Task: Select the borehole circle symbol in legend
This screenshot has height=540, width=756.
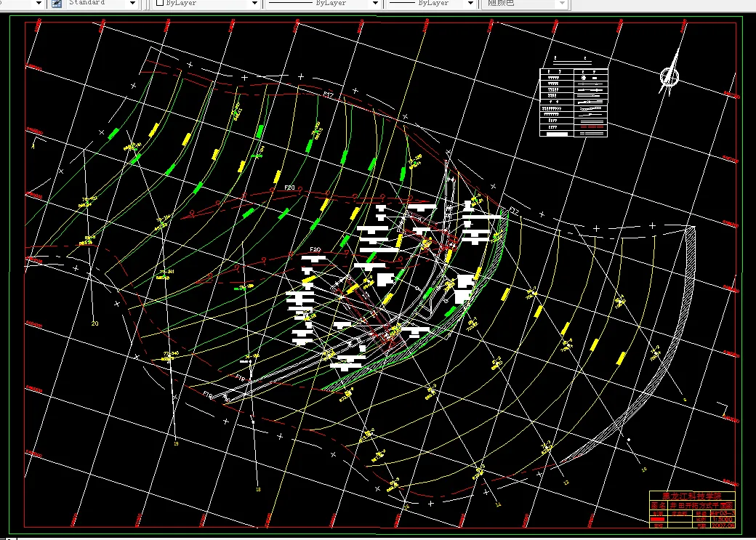Action: pyautogui.click(x=585, y=78)
